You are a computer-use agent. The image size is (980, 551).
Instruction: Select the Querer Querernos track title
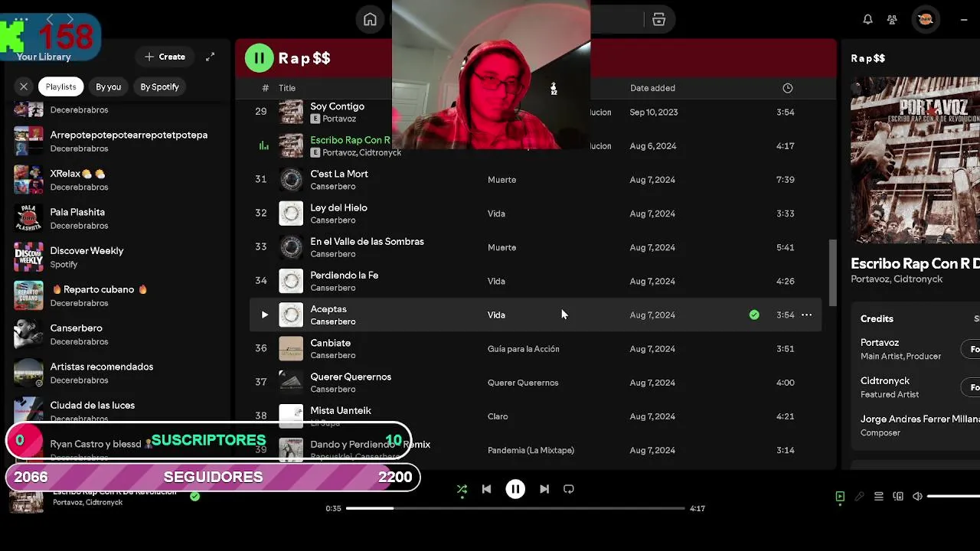(351, 377)
